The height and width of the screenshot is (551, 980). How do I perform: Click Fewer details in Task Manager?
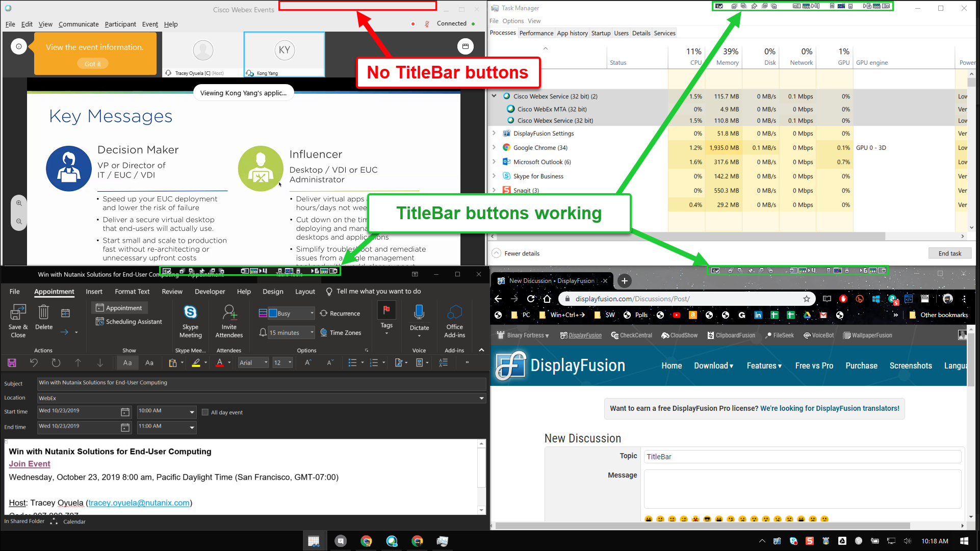click(x=515, y=253)
